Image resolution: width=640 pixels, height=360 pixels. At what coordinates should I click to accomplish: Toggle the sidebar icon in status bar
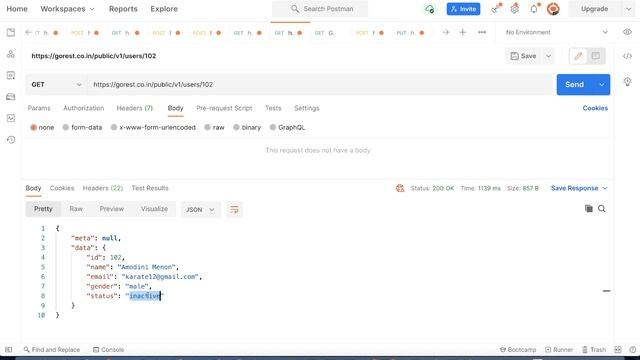click(x=9, y=350)
